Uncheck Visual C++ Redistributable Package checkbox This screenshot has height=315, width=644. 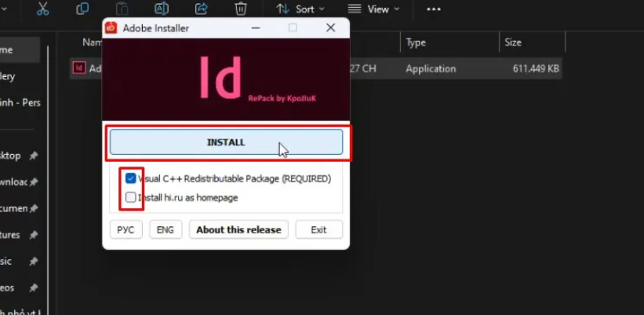(x=130, y=178)
